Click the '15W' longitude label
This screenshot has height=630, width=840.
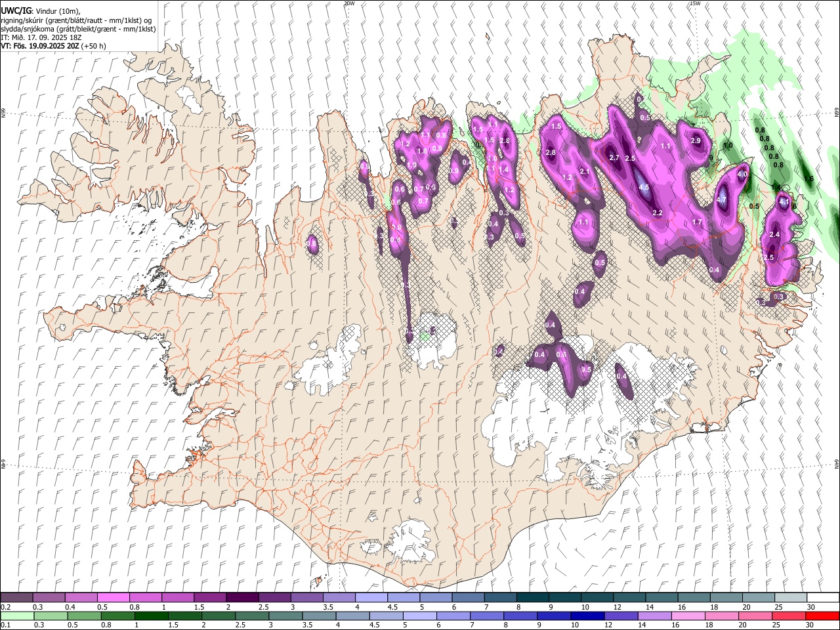695,3
